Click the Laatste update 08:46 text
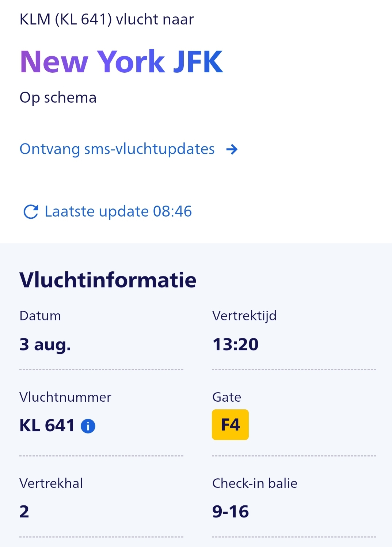 [x=118, y=211]
